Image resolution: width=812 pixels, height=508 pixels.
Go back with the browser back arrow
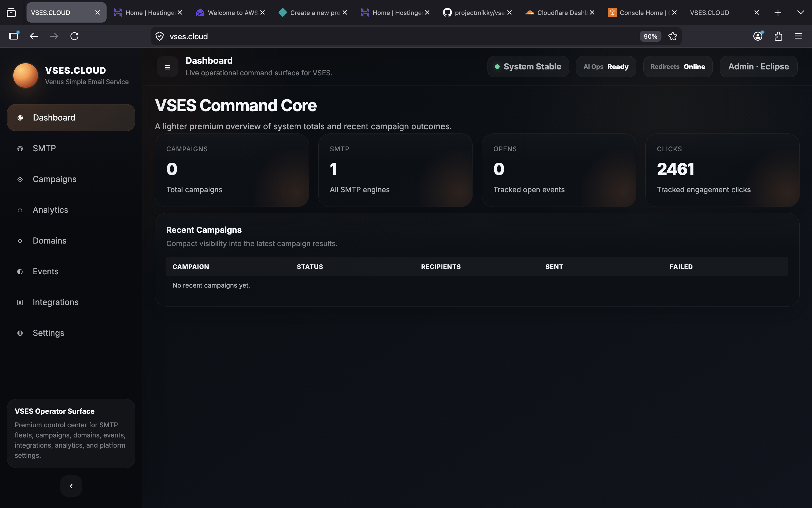[34, 36]
